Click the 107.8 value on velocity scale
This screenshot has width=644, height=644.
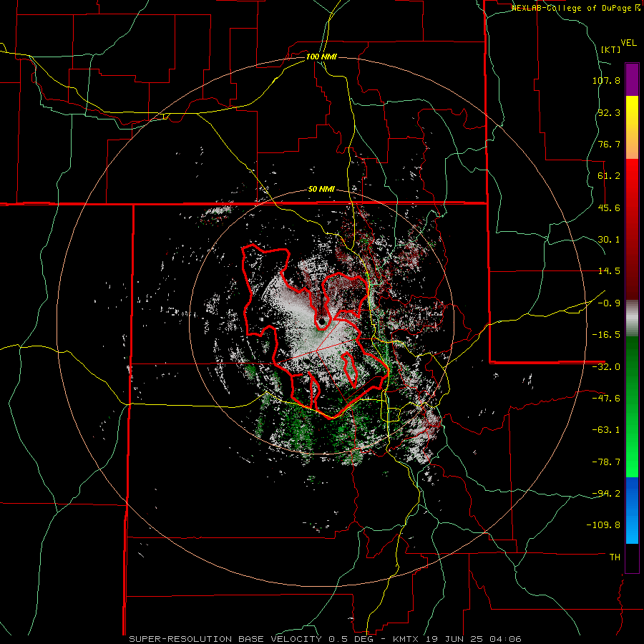(x=606, y=80)
